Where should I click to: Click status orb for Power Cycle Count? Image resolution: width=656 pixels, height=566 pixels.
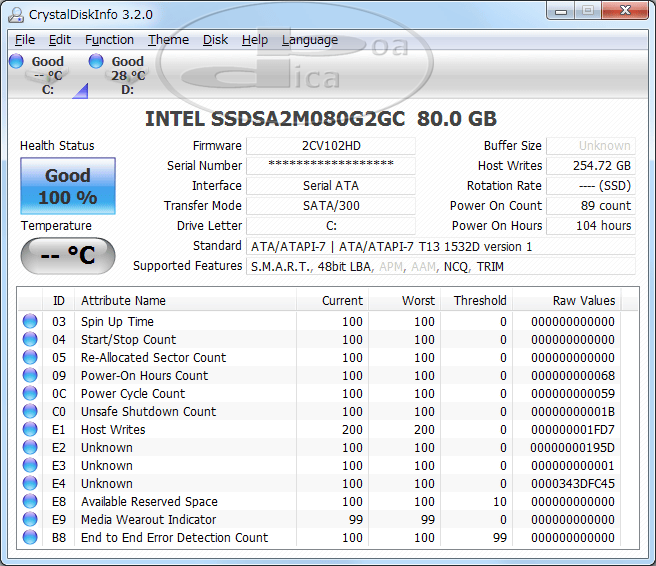pos(30,394)
